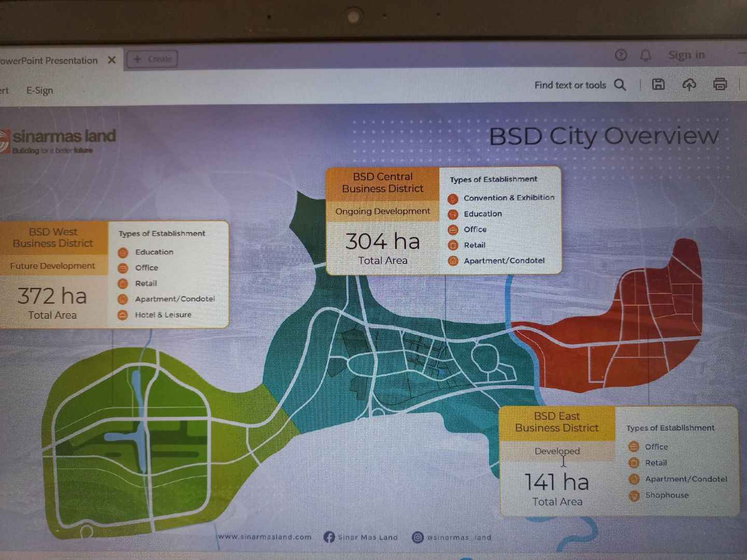Click Convention & Exhibition text

pos(509,198)
